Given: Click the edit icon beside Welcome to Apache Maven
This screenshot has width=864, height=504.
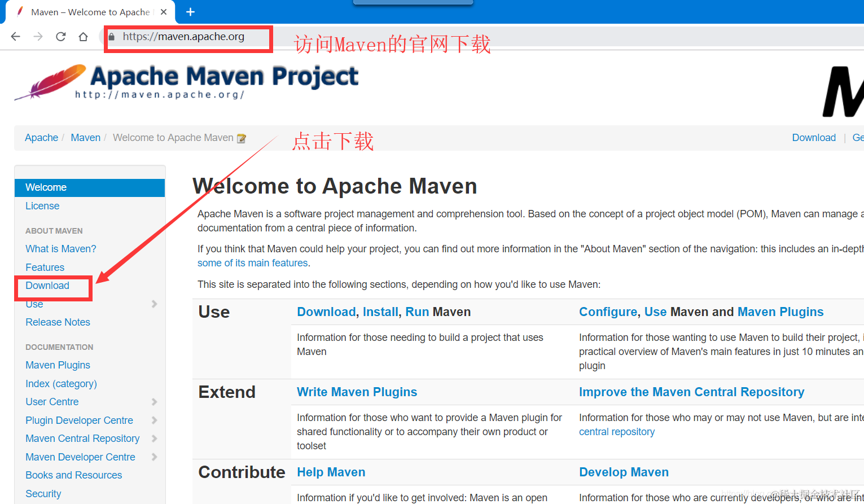Looking at the screenshot, I should 242,138.
